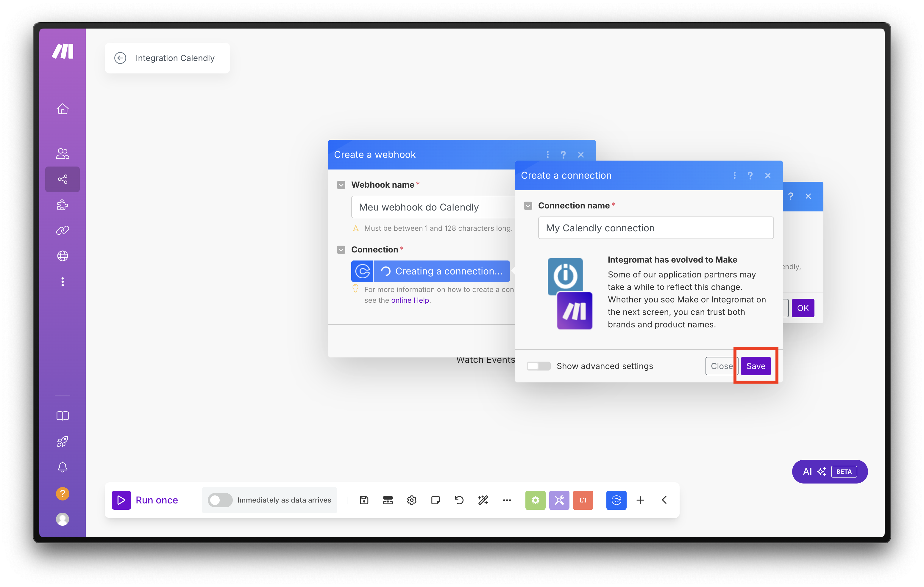924x587 pixels.
Task: Open the three-dot more options in bottom toolbar
Action: click(x=507, y=500)
